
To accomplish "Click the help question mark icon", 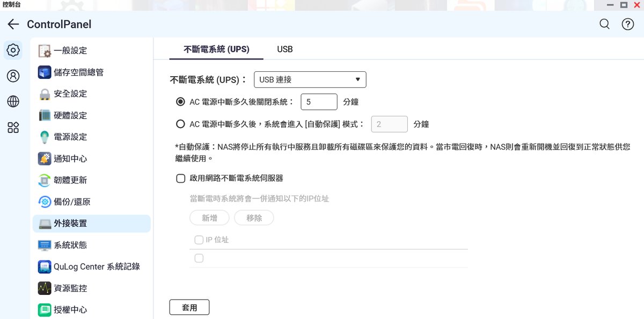I will (627, 24).
